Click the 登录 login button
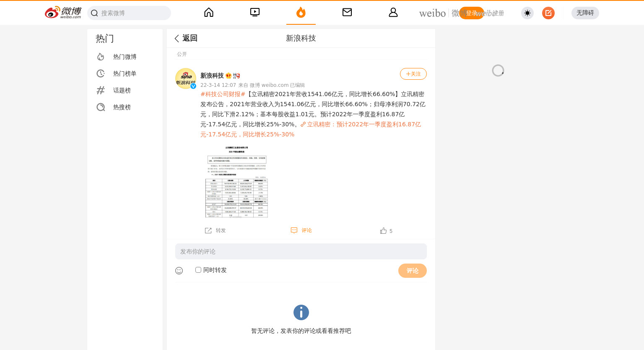 pyautogui.click(x=471, y=13)
